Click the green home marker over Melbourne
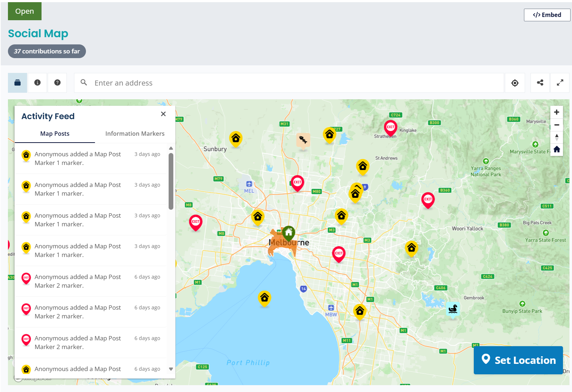572x392 pixels. [x=289, y=233]
